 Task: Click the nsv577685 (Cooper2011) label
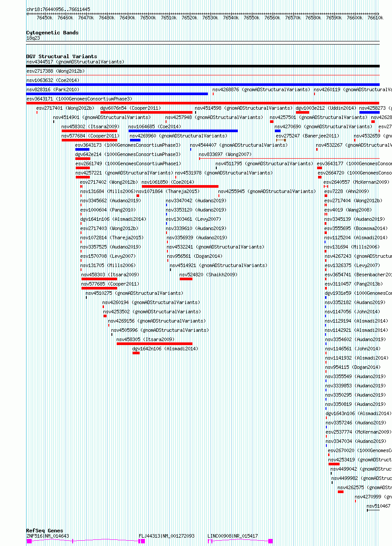(x=110, y=284)
